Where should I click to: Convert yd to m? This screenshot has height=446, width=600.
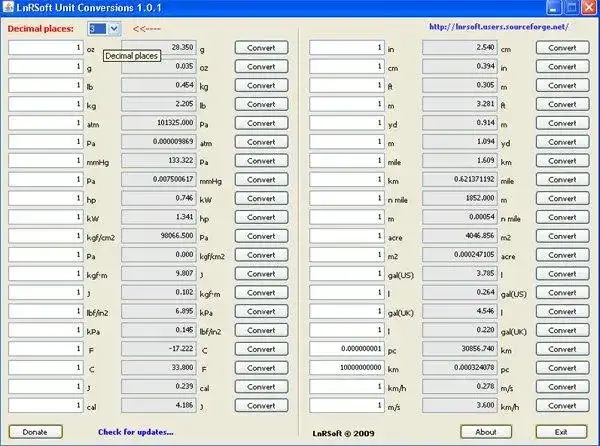(562, 123)
